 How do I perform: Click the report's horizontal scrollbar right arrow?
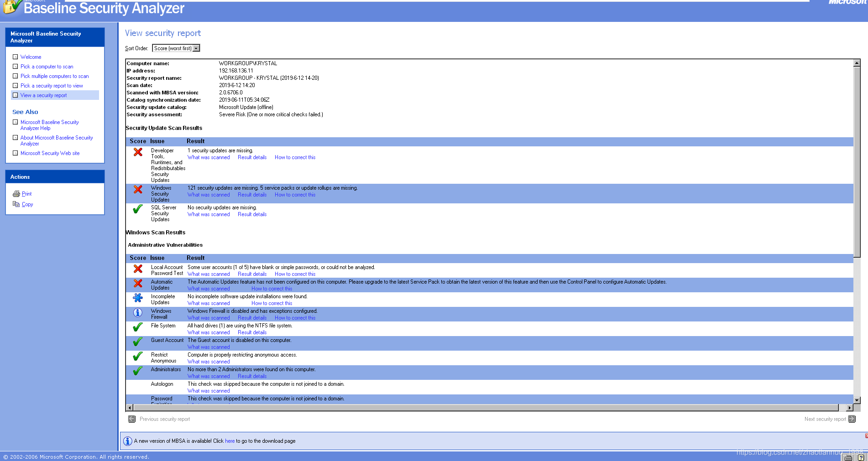click(849, 408)
